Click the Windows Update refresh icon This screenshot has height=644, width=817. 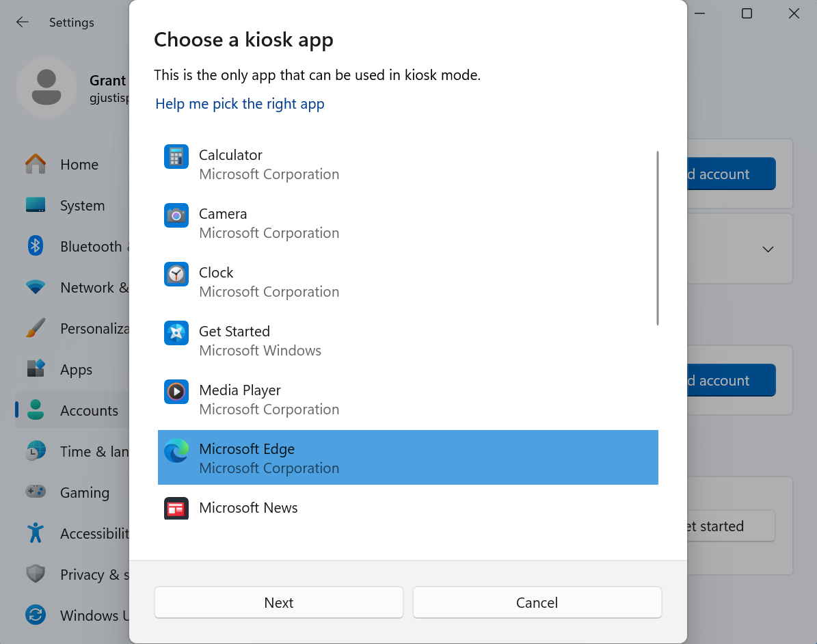(x=36, y=615)
